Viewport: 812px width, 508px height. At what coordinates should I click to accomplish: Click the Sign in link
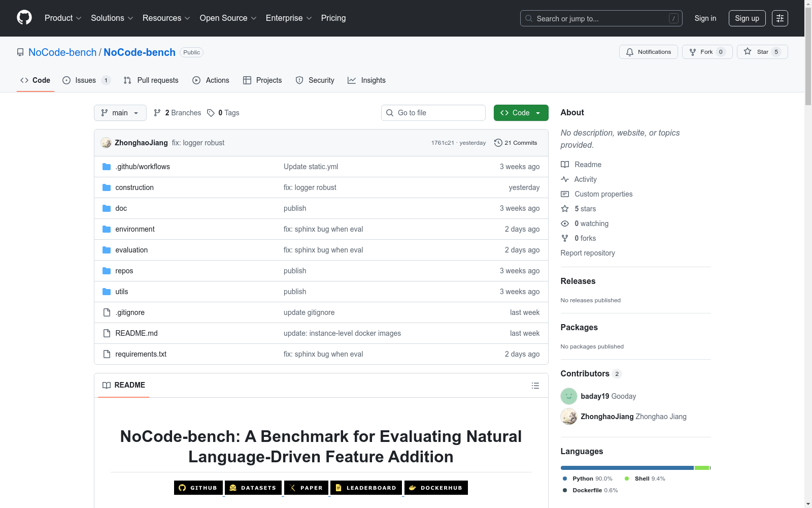[x=705, y=18]
